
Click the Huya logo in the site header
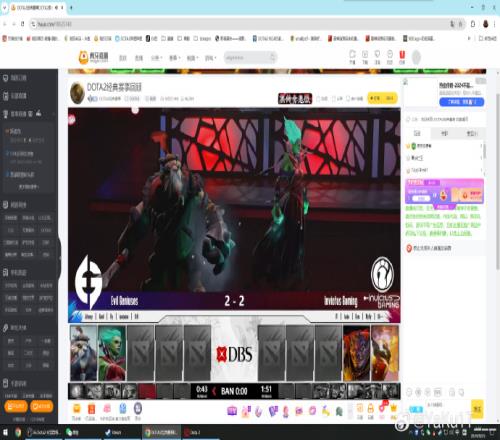click(93, 57)
